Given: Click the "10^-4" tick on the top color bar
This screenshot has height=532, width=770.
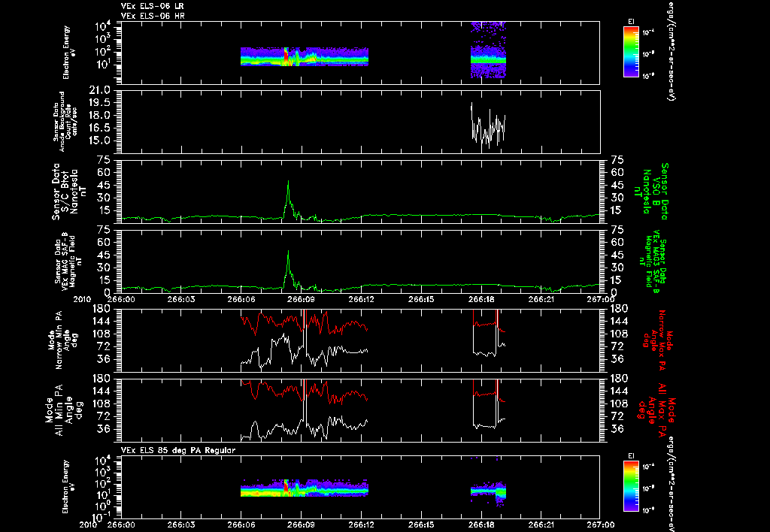Looking at the screenshot, I should click(648, 33).
